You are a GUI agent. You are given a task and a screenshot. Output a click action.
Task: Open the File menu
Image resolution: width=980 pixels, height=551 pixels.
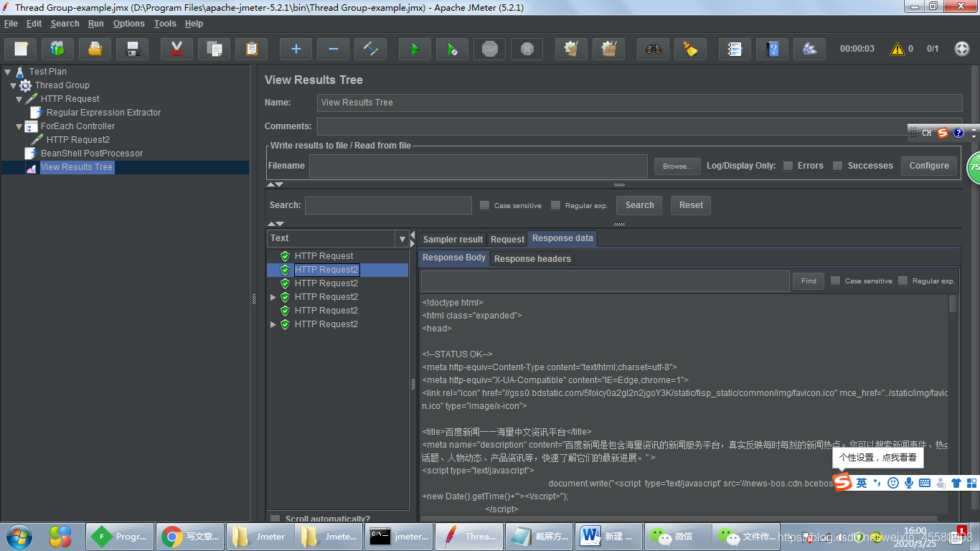[11, 24]
